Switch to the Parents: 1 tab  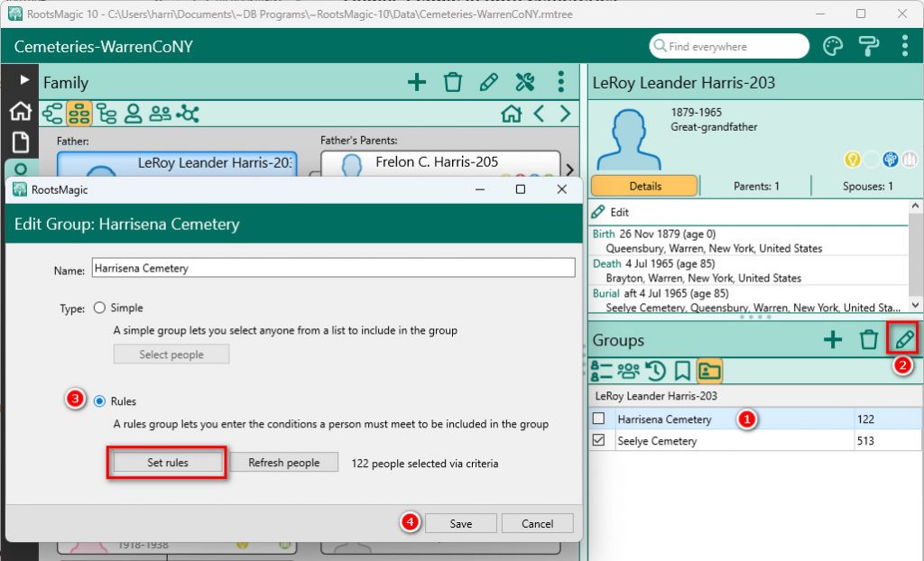(x=756, y=186)
